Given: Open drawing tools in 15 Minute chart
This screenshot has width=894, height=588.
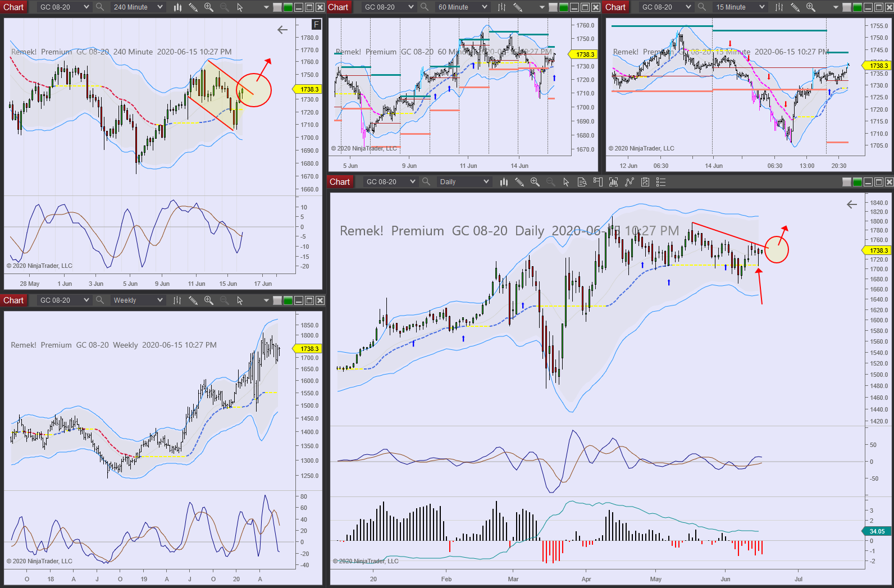Looking at the screenshot, I should (x=795, y=7).
